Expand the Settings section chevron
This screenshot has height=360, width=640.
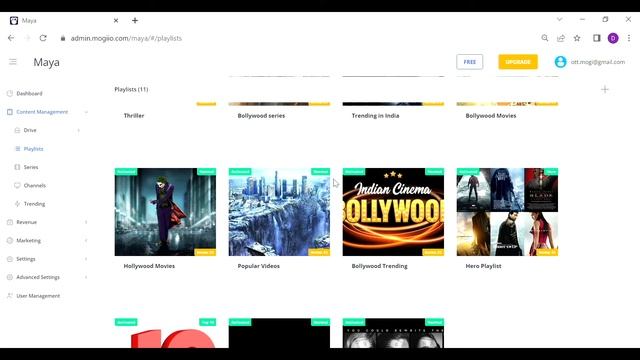tap(86, 259)
